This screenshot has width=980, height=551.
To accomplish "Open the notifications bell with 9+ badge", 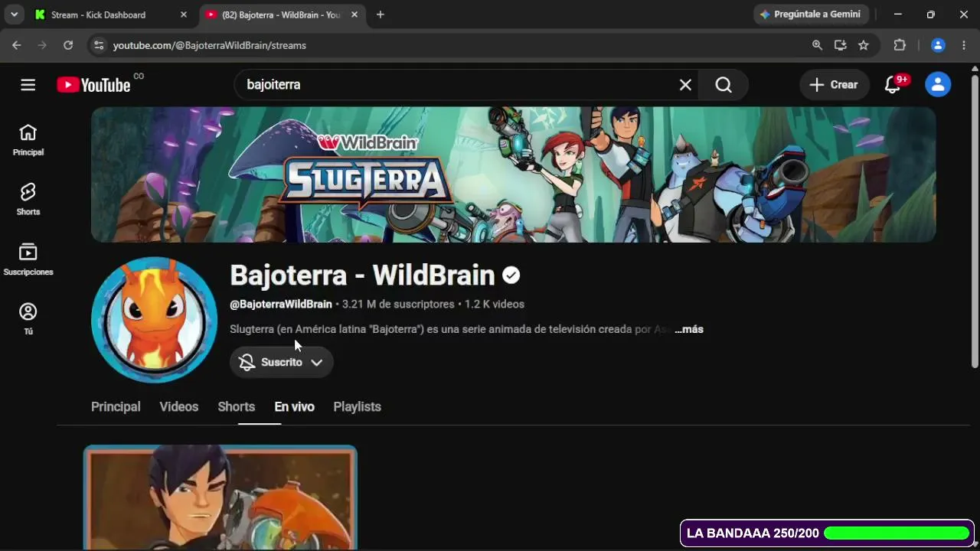I will [893, 85].
